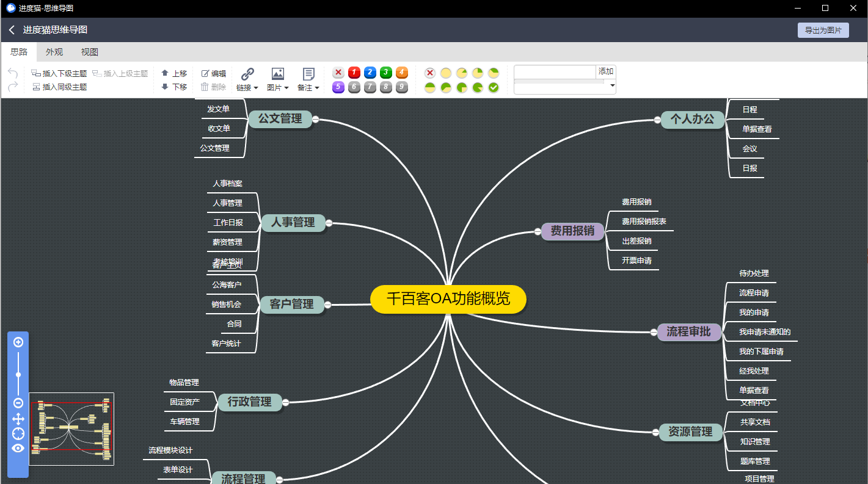The width and height of the screenshot is (868, 484).
Task: Select the 客户管理 branch node
Action: point(291,304)
